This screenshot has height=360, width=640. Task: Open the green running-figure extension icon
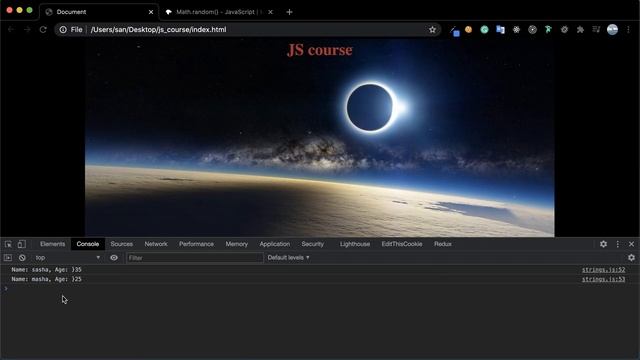point(548,29)
